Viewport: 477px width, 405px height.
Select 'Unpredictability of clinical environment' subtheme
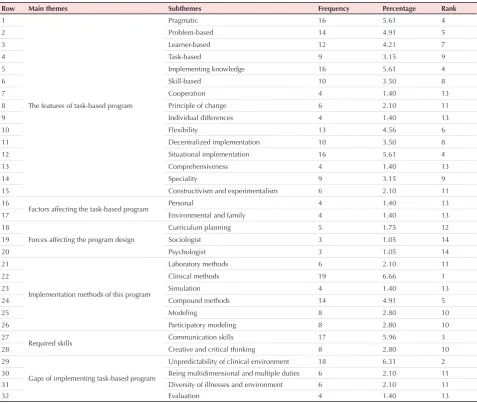(229, 361)
